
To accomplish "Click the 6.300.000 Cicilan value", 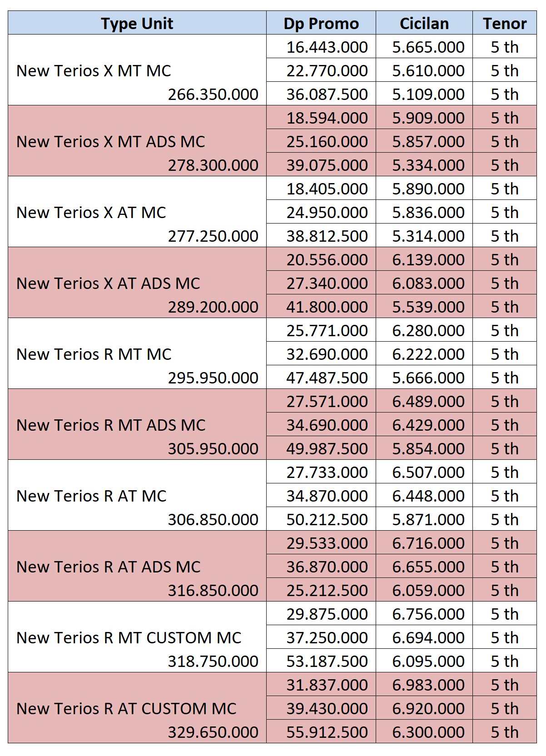I will 428,732.
